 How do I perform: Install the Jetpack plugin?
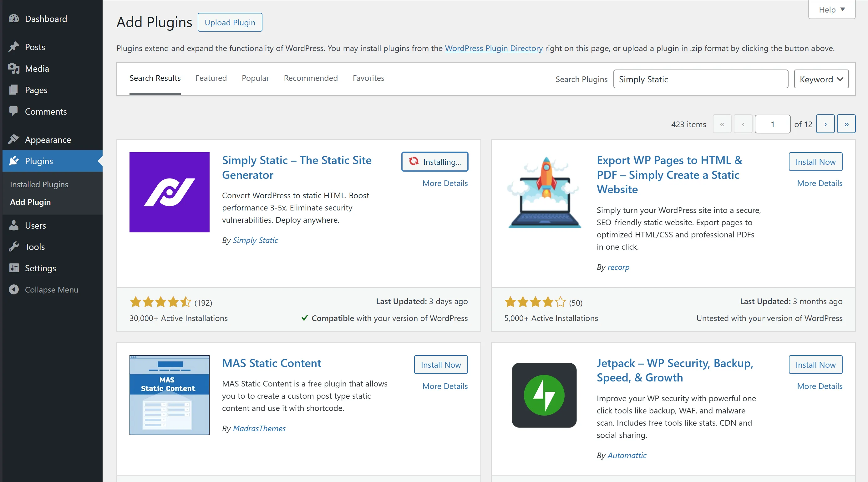coord(815,365)
